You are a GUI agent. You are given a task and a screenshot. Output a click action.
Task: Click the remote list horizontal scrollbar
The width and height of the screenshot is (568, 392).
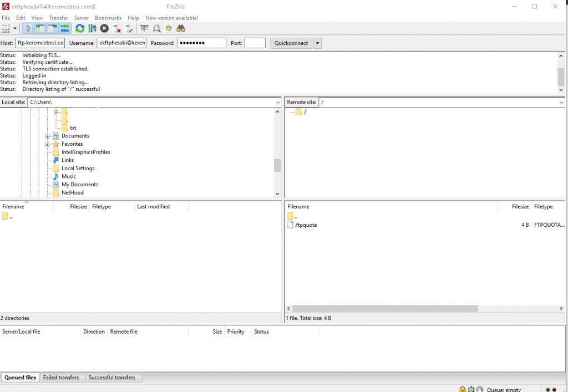pos(385,308)
